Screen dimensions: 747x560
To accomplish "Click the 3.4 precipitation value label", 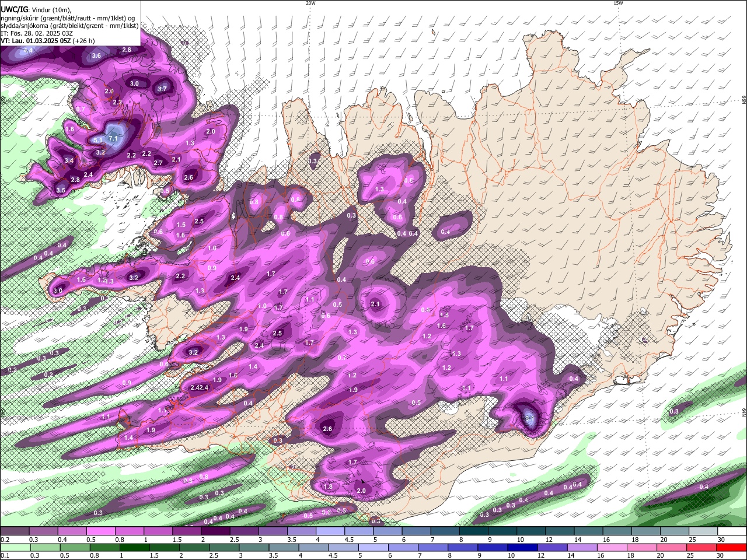I will [x=69, y=160].
